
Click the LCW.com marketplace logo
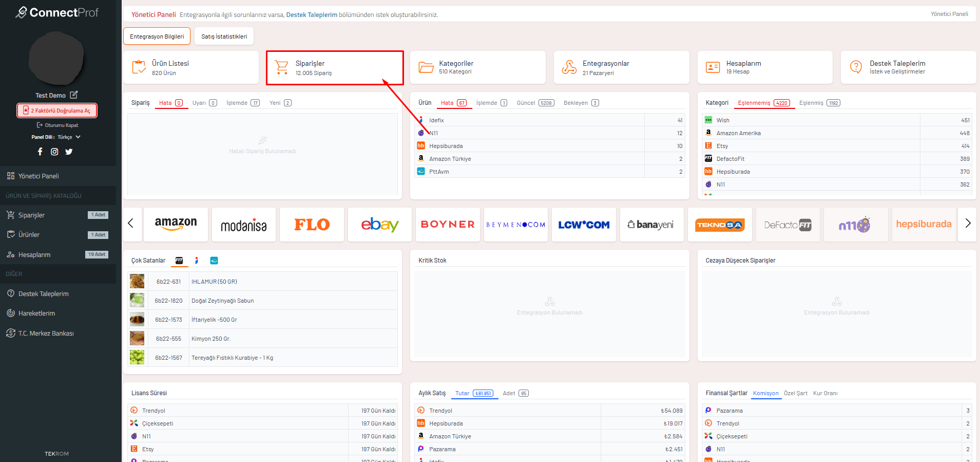[584, 224]
